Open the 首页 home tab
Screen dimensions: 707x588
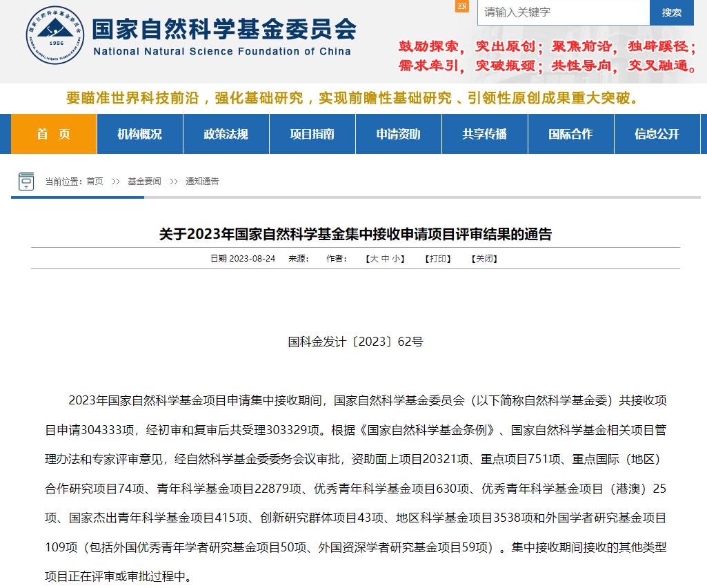coord(54,134)
